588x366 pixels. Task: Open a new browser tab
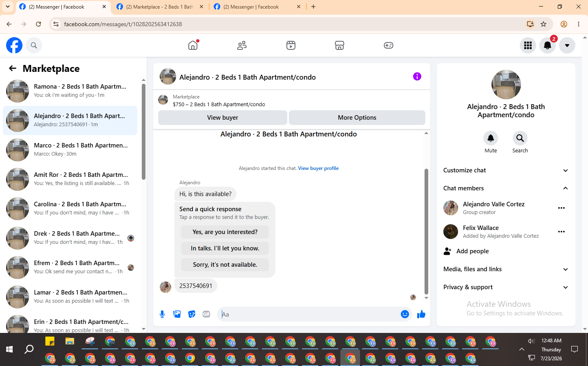313,7
